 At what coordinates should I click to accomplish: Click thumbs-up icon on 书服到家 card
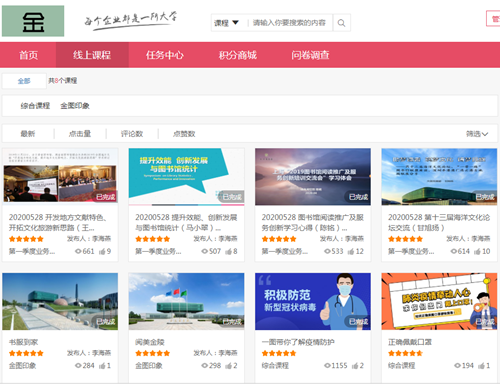coord(102,366)
